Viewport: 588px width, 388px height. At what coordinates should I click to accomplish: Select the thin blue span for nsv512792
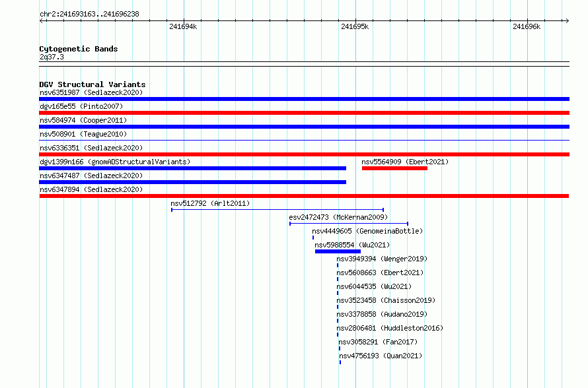point(277,210)
